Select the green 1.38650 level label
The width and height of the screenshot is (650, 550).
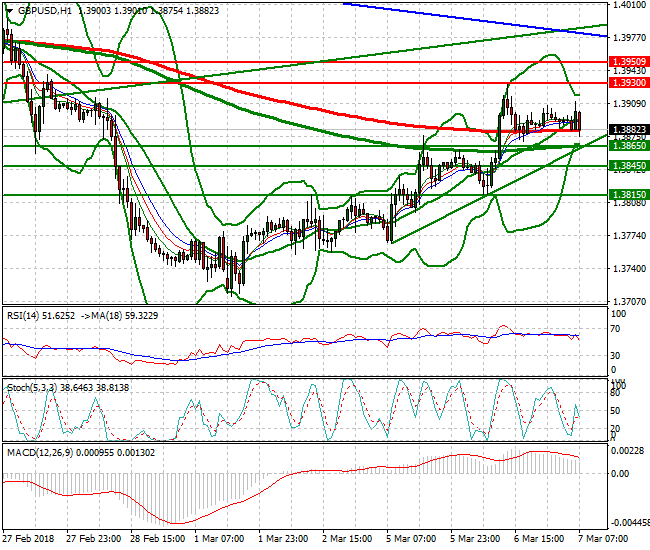tap(629, 145)
